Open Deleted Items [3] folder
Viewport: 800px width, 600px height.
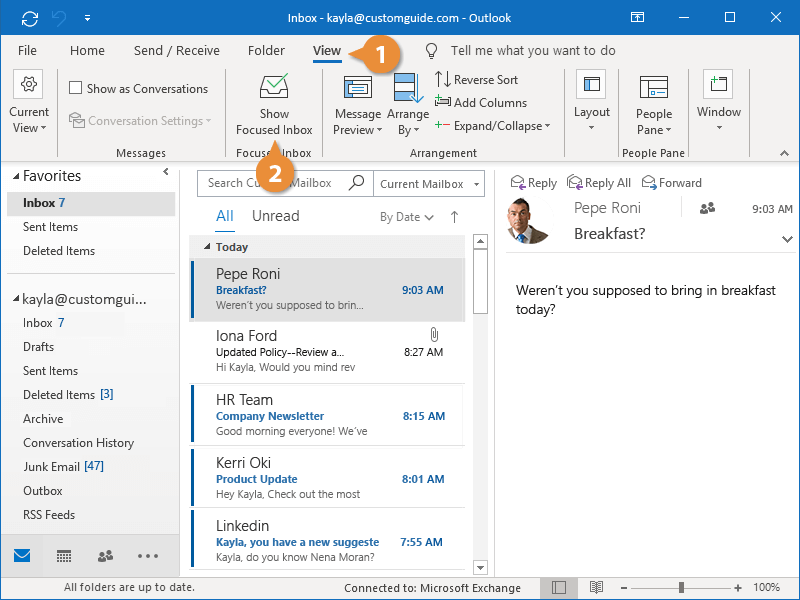click(68, 395)
